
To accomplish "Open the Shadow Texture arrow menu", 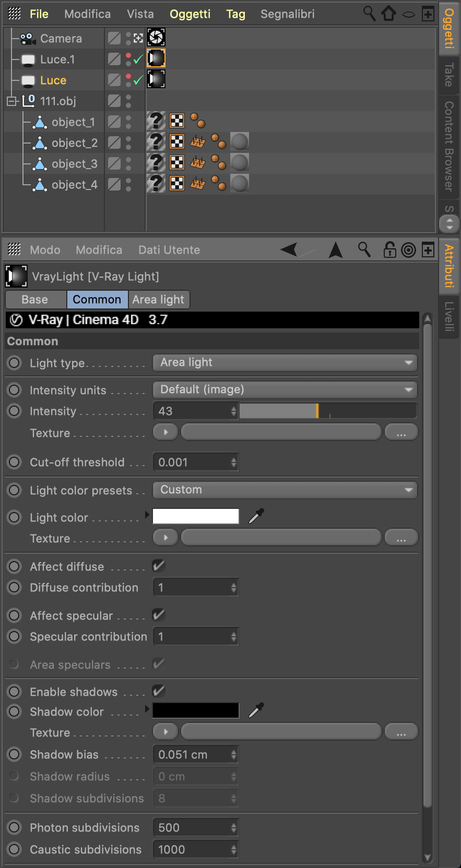I will coord(166,732).
